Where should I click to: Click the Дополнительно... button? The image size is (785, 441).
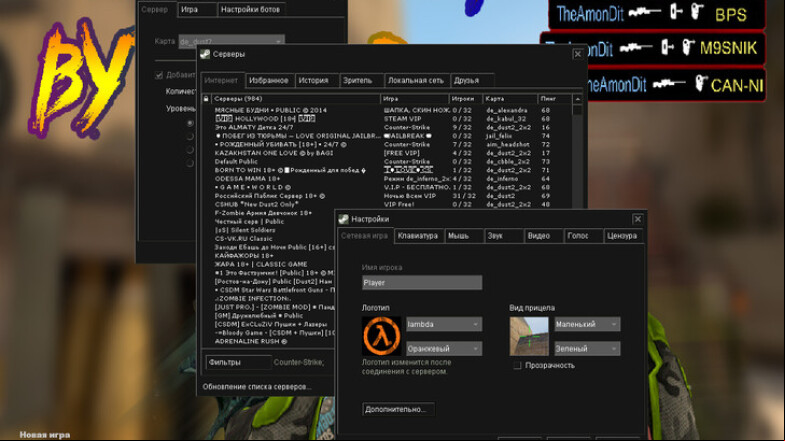(x=398, y=409)
